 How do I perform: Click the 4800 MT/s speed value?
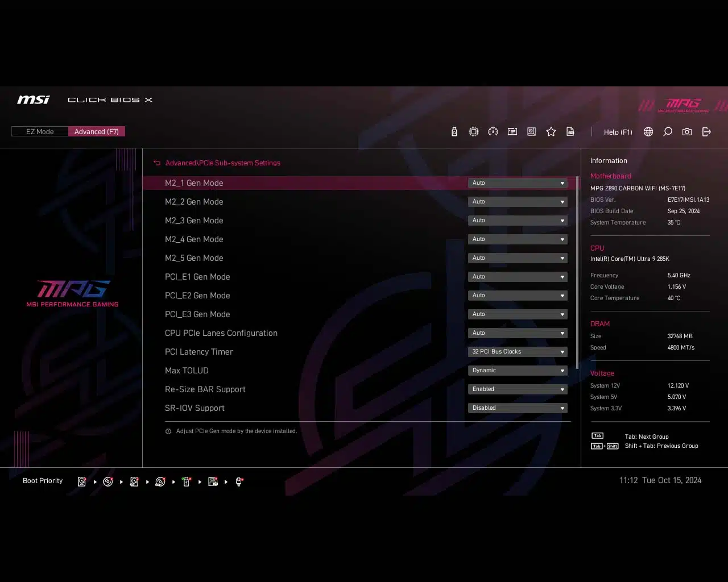[x=681, y=348]
